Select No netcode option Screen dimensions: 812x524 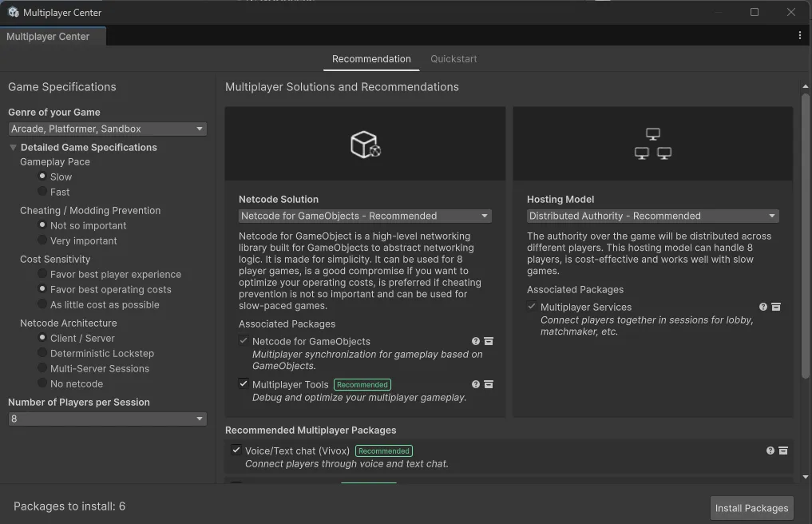coord(42,383)
